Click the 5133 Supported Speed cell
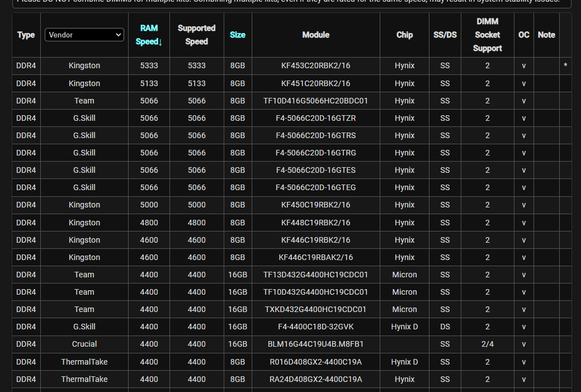The height and width of the screenshot is (392, 581). click(x=196, y=83)
